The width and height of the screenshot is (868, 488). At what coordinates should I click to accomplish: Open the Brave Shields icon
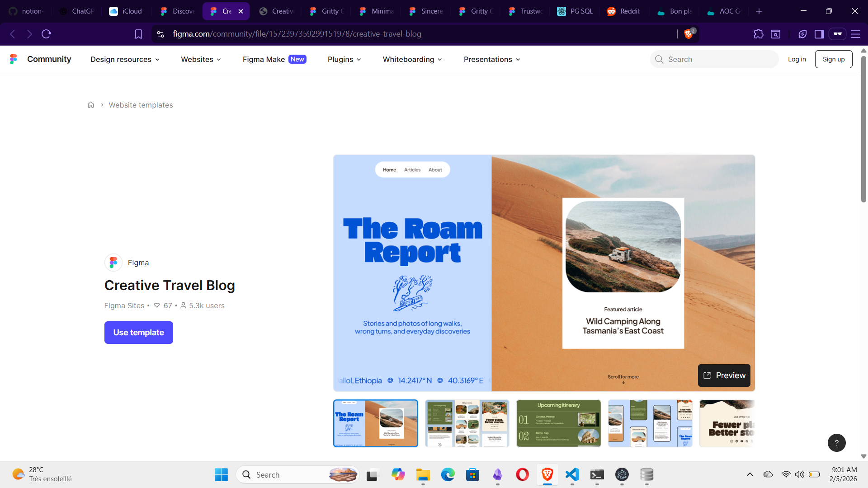coord(689,33)
